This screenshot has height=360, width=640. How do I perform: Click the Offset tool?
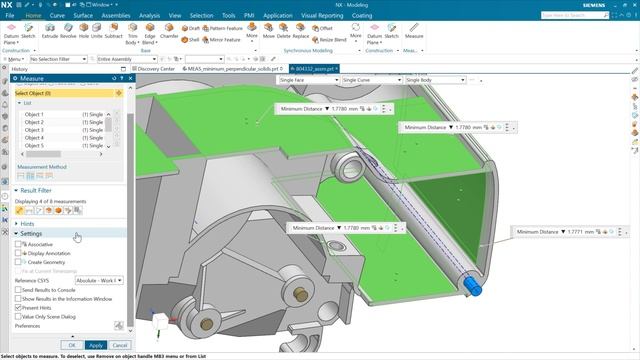[322, 28]
